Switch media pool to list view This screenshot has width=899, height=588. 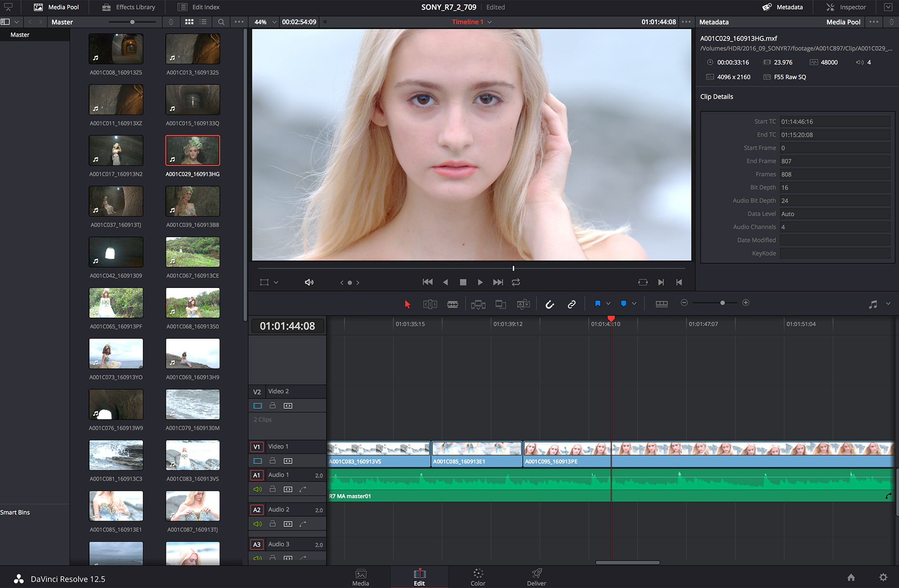[203, 22]
